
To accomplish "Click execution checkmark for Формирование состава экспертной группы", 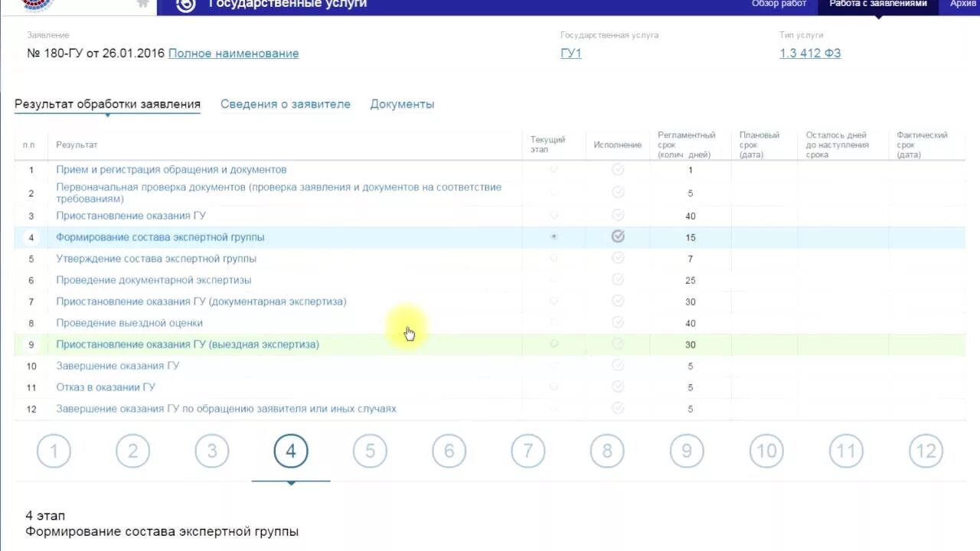I will pos(618,237).
